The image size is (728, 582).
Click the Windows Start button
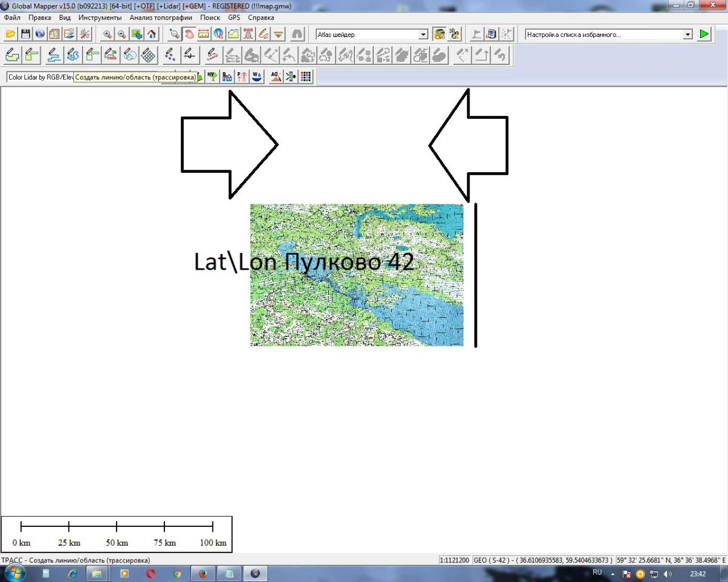(14, 573)
